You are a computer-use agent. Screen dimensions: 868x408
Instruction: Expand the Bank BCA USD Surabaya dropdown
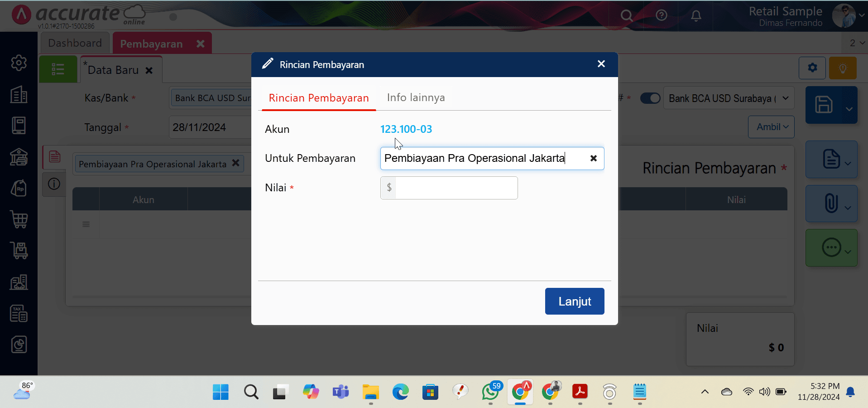coord(785,98)
